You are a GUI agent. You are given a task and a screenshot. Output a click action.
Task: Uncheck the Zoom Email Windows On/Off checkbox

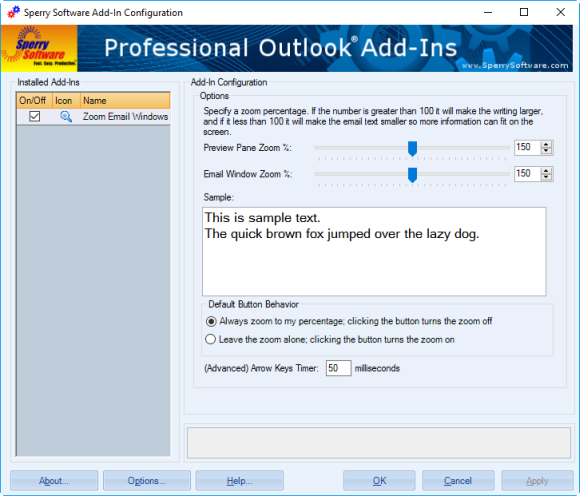click(34, 117)
